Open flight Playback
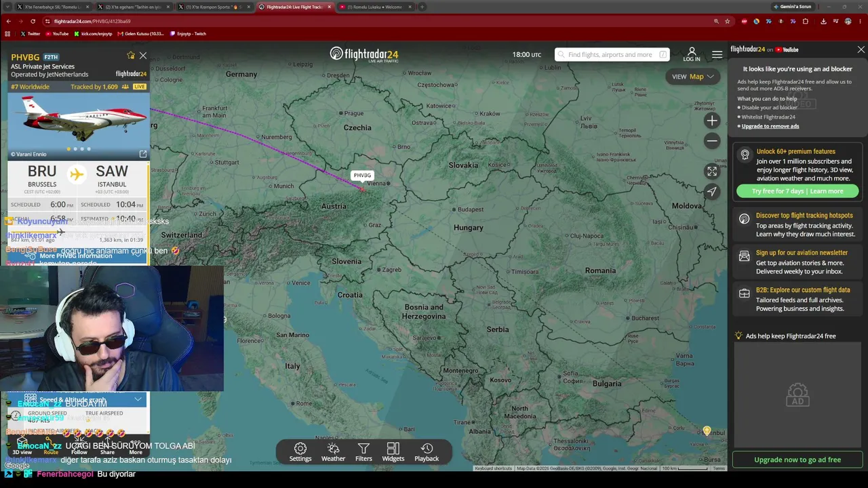 click(x=427, y=452)
